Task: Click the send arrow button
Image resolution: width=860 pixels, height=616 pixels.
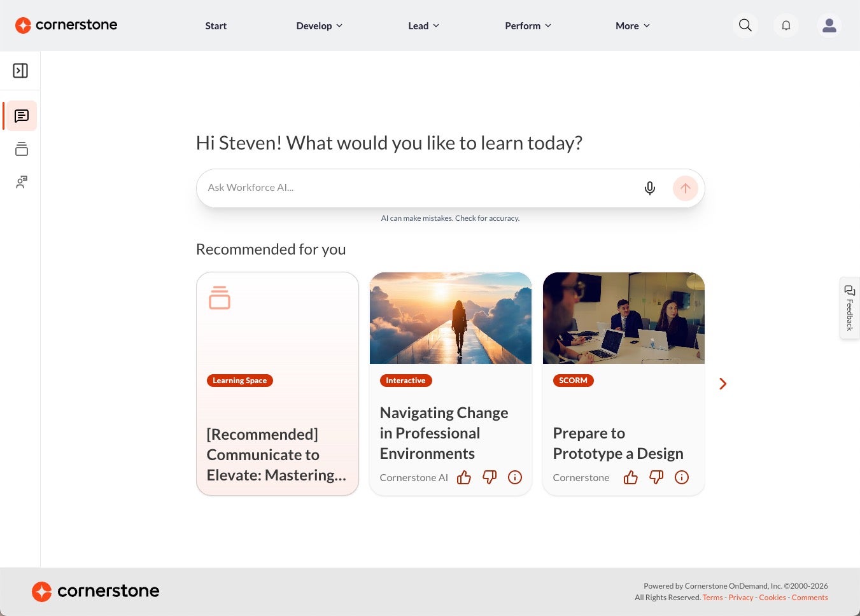Action: point(686,188)
